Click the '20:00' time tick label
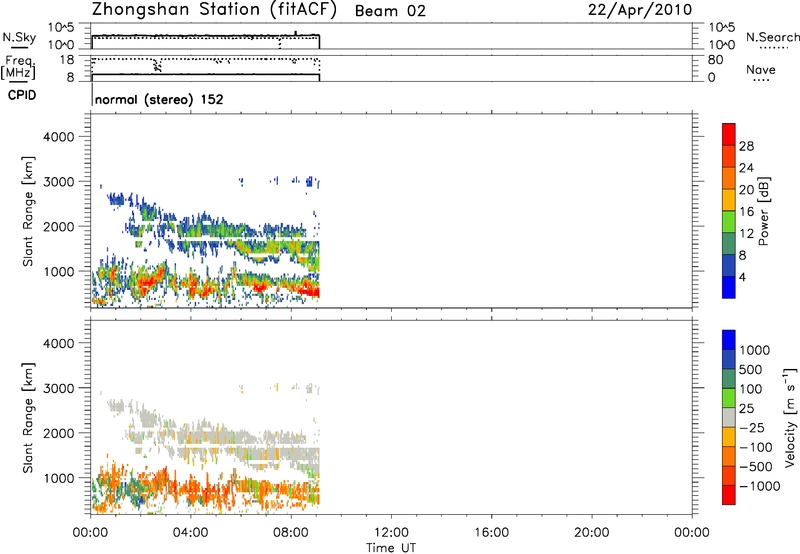800x554 pixels. tap(591, 533)
